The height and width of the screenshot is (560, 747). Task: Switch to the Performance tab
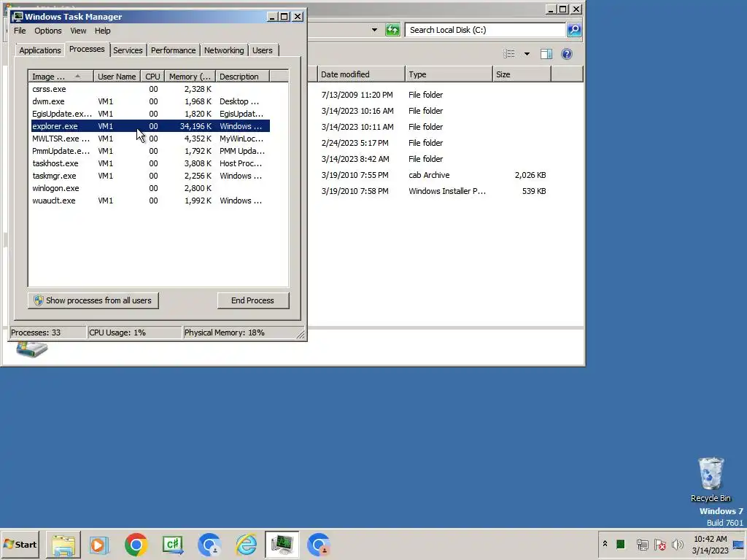[173, 50]
